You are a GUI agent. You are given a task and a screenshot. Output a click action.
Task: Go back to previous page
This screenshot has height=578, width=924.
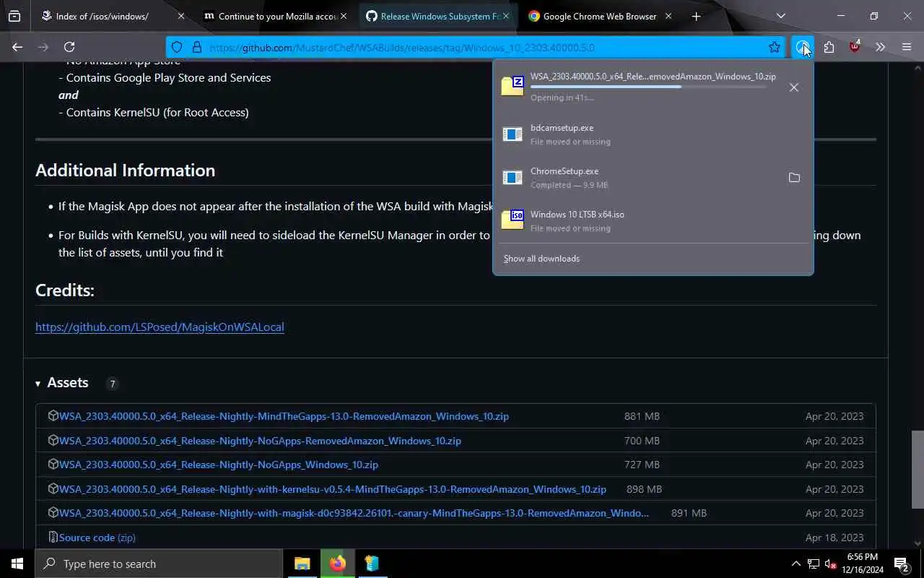17,47
